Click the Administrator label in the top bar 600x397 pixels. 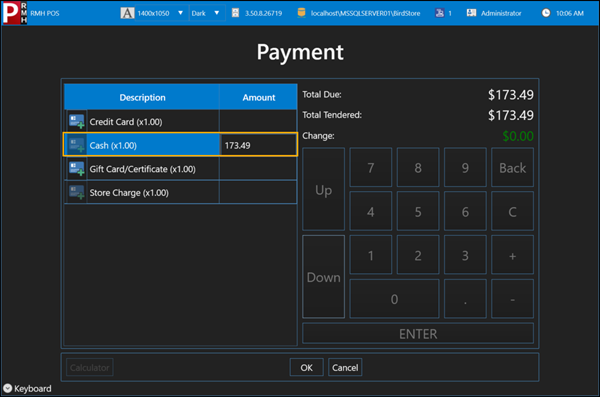(x=501, y=13)
